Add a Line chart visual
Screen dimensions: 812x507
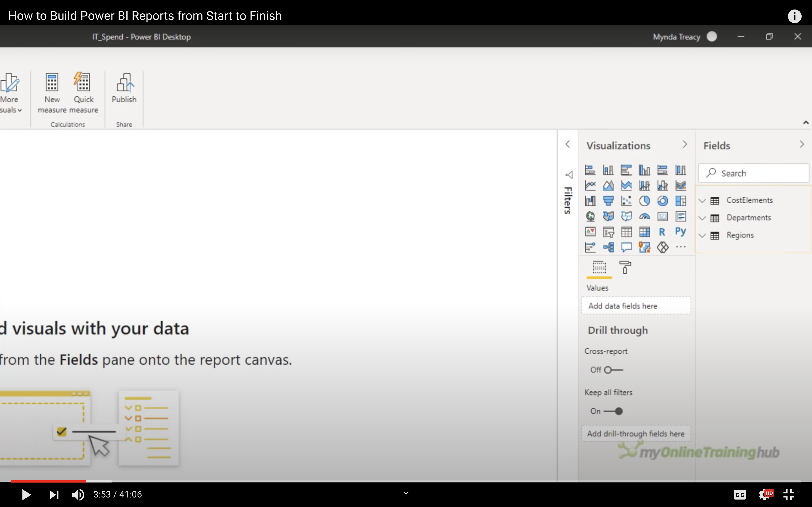click(x=590, y=185)
